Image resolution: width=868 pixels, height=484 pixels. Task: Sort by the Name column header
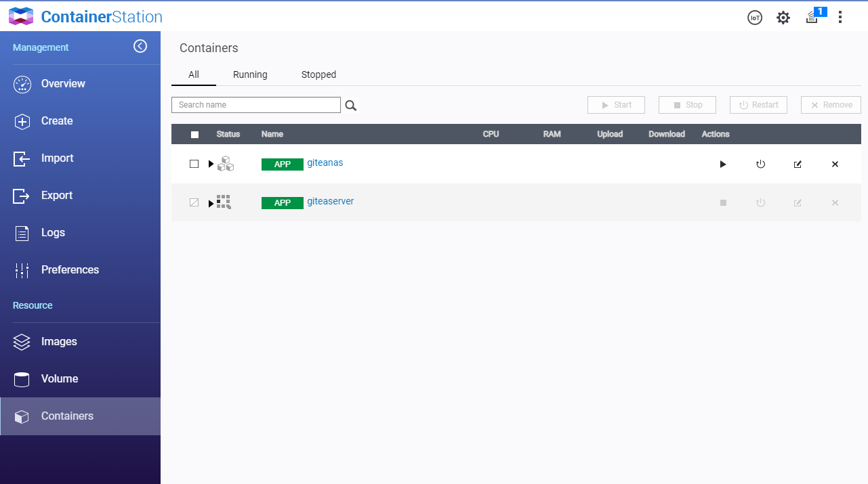click(272, 134)
